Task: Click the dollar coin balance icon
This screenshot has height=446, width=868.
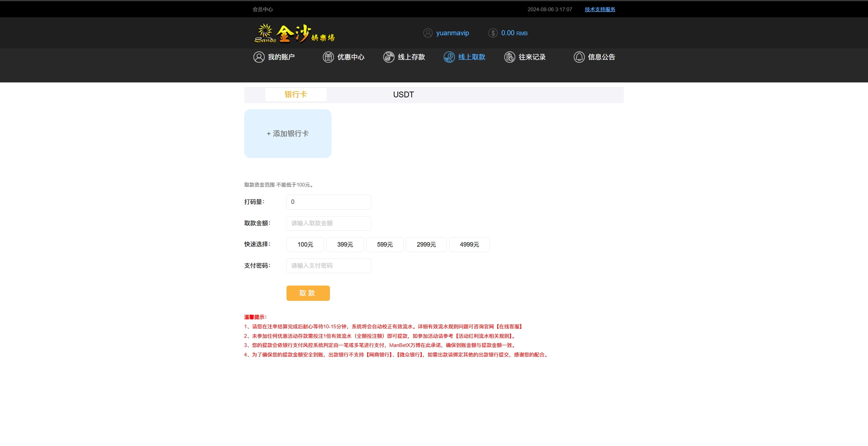Action: coord(493,33)
